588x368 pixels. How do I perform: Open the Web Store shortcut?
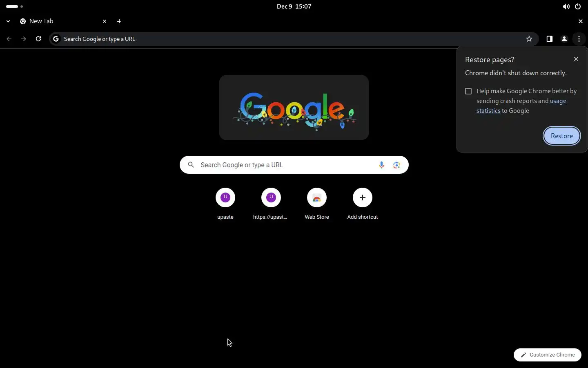coord(317,204)
